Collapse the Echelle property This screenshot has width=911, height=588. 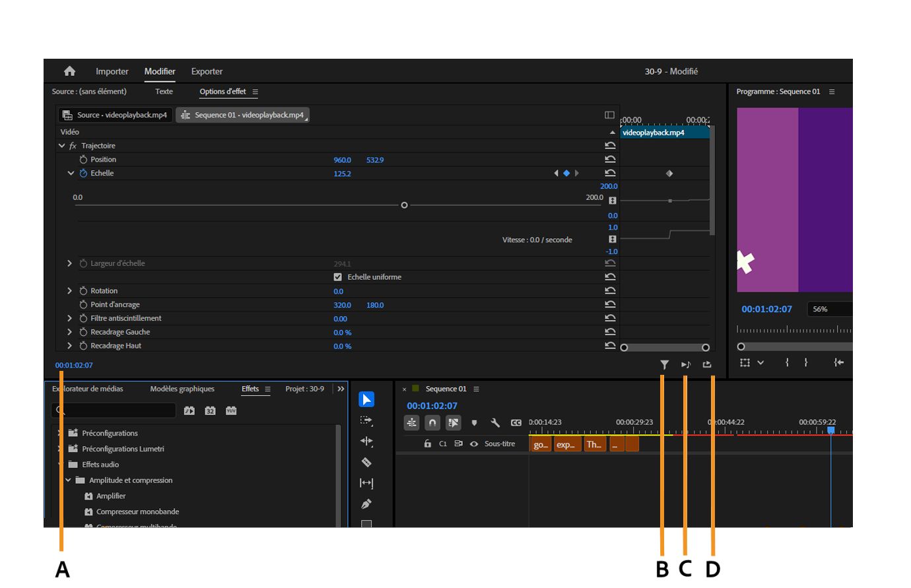click(x=71, y=174)
